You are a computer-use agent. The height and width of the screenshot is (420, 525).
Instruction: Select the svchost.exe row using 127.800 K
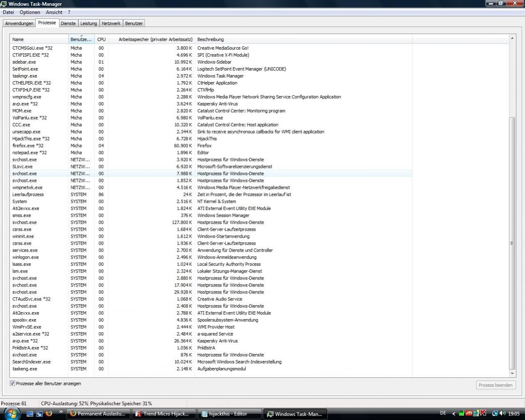click(x=211, y=223)
